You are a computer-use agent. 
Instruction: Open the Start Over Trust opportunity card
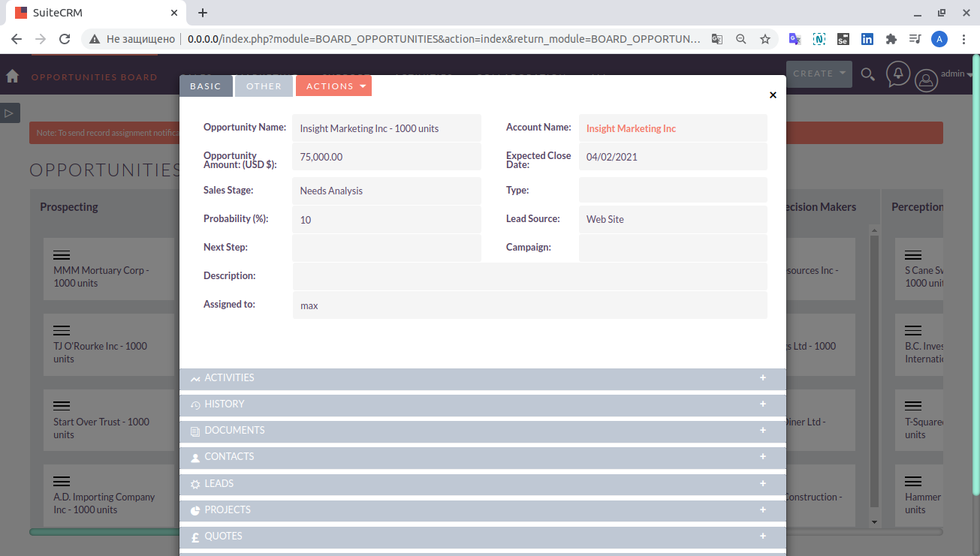(x=109, y=420)
